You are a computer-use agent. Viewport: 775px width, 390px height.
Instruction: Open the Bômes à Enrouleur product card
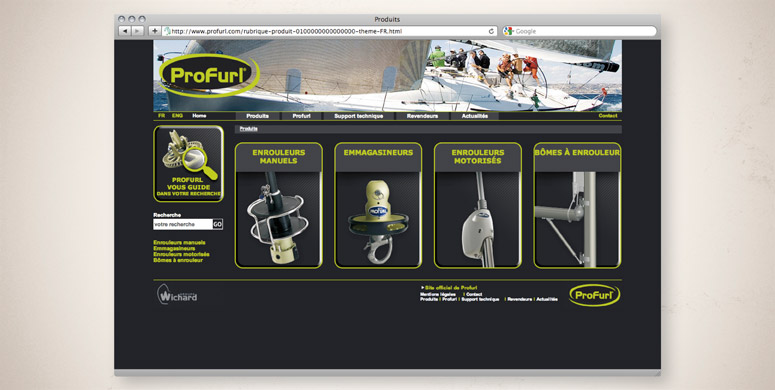coord(577,206)
